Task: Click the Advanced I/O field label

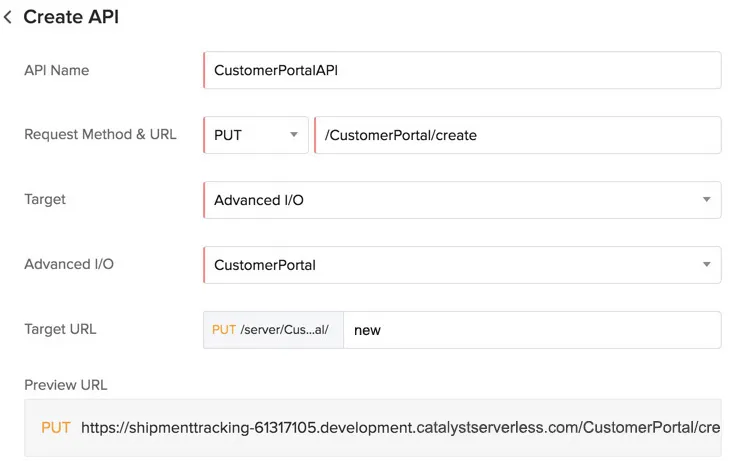Action: click(x=69, y=264)
